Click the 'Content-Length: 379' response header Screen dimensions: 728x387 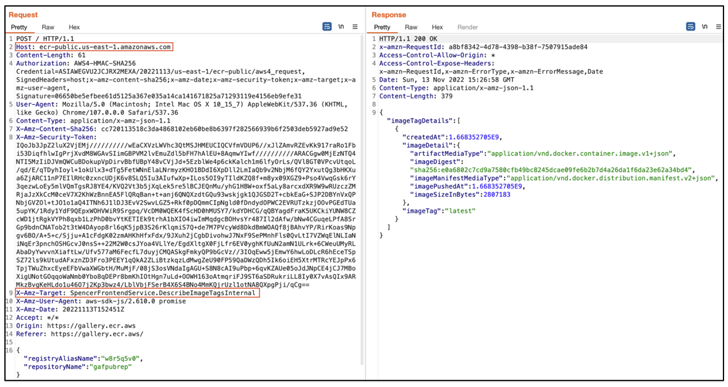[x=416, y=96]
